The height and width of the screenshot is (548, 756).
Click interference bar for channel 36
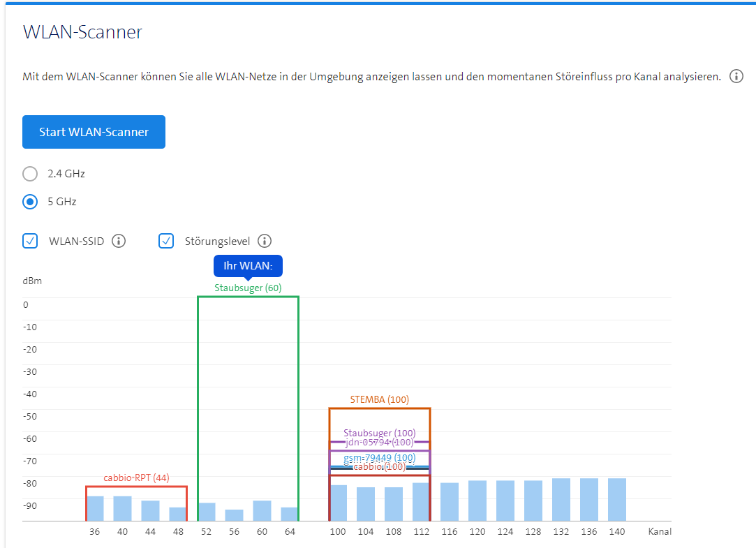tap(95, 508)
